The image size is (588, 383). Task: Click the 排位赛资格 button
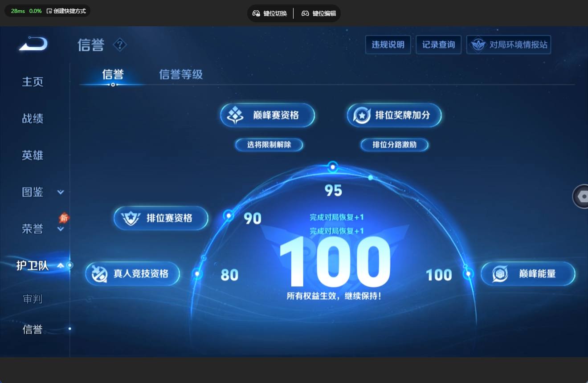click(161, 218)
